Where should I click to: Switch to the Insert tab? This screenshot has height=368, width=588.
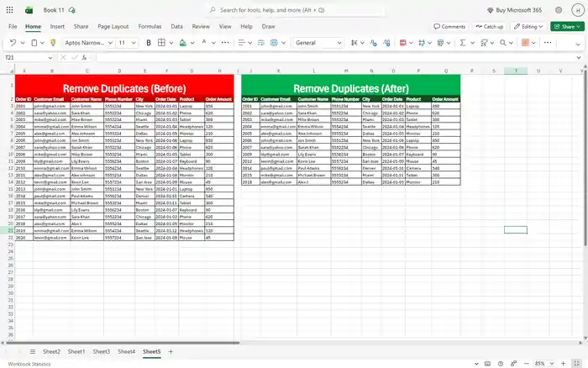(57, 27)
